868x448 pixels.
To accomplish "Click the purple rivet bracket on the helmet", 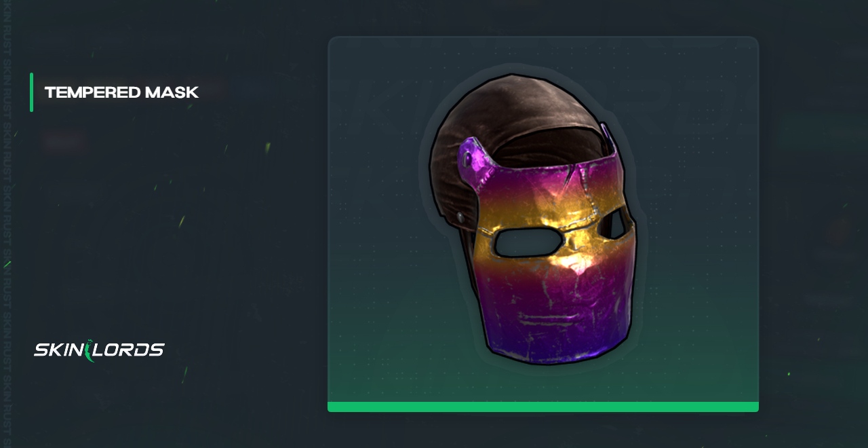I will pos(475,163).
